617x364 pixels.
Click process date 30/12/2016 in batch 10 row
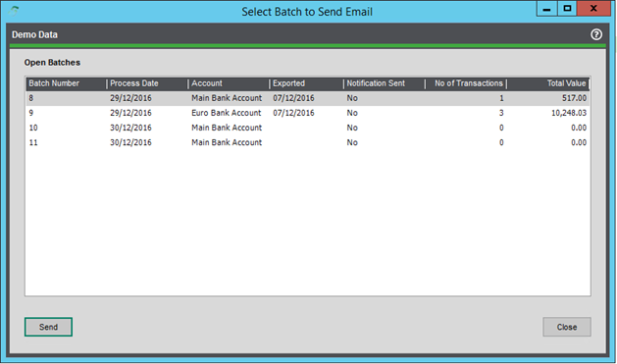[x=130, y=128]
